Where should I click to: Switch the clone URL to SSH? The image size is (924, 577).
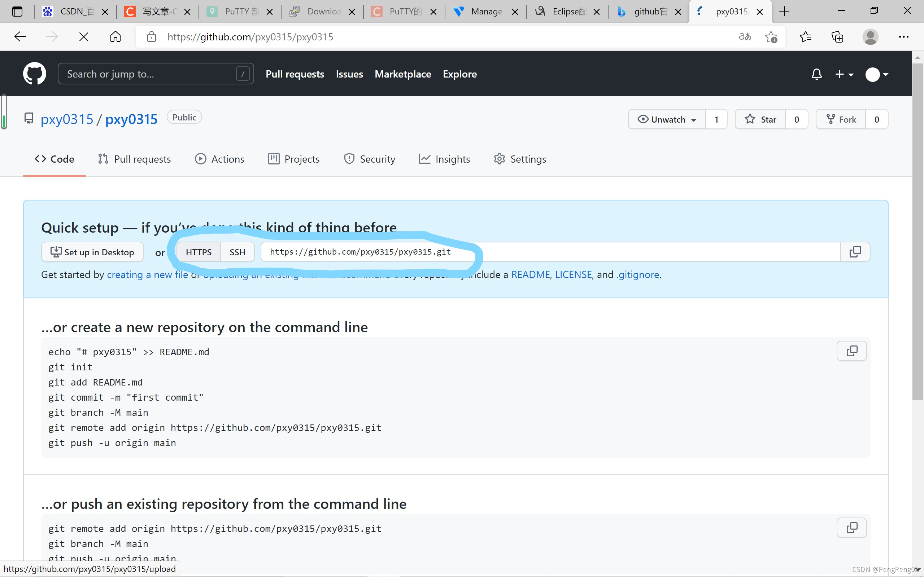(x=237, y=252)
